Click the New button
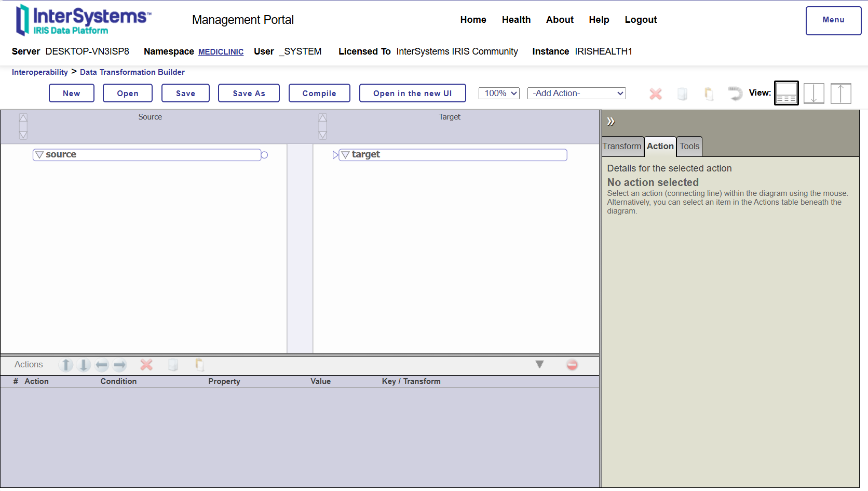The width and height of the screenshot is (868, 491). [x=72, y=93]
